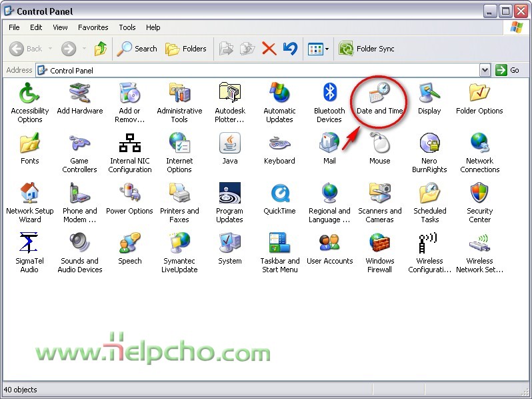This screenshot has width=532, height=399.
Task: Click the Folder Sync toolbar button
Action: 367,49
